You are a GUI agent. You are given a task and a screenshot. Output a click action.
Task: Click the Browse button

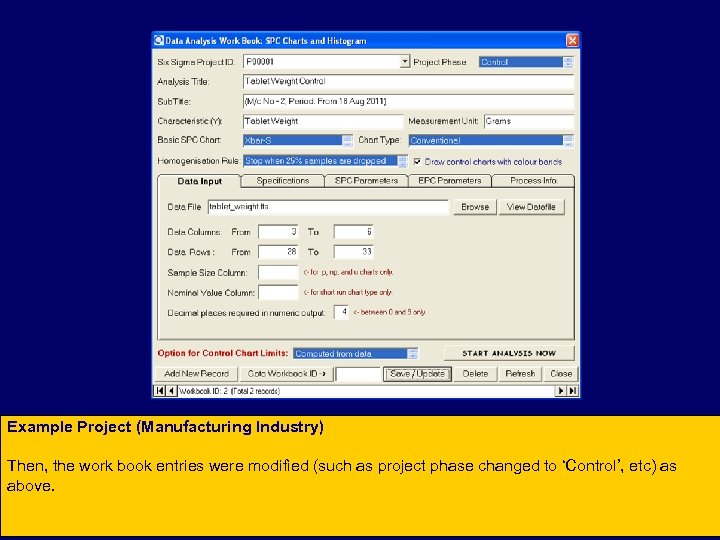pos(475,207)
